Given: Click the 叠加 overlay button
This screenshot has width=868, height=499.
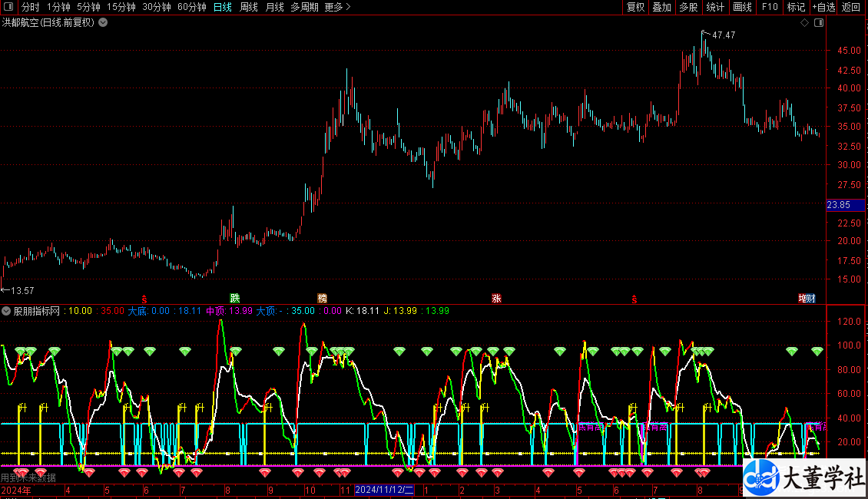Looking at the screenshot, I should [x=661, y=7].
